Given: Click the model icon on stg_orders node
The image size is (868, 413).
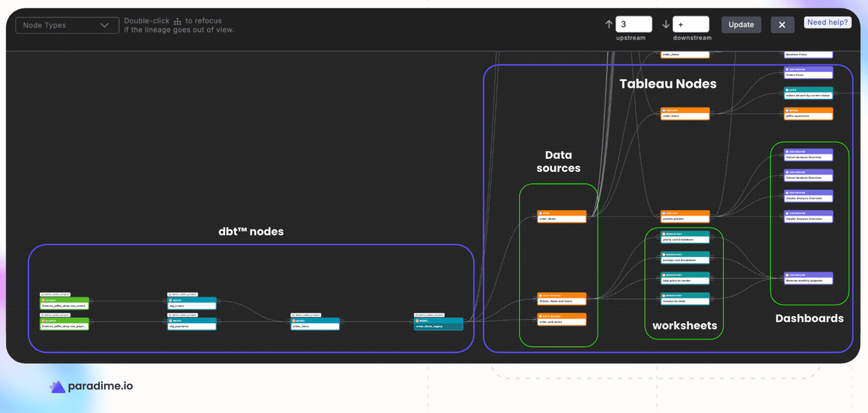Looking at the screenshot, I should point(170,301).
